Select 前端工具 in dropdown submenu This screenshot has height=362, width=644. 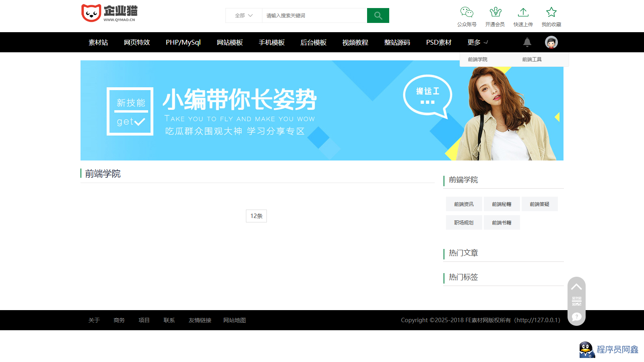(x=532, y=60)
